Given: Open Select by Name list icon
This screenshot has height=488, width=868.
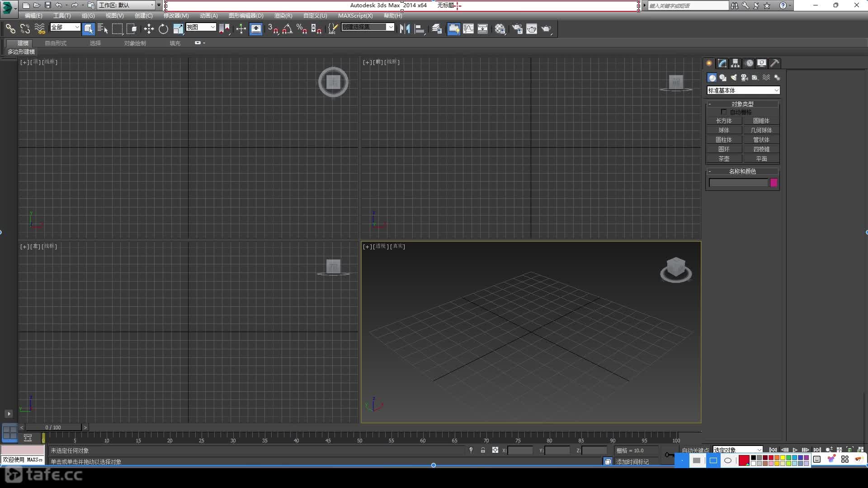Looking at the screenshot, I should [x=103, y=29].
